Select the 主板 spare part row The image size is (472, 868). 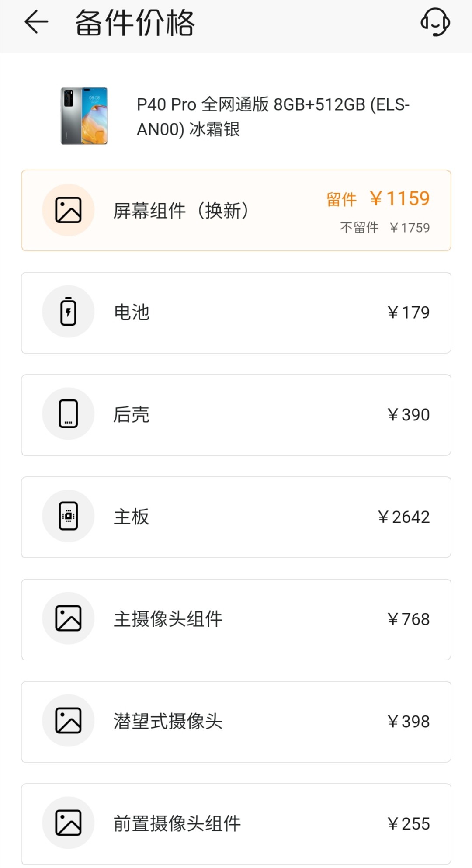(x=236, y=517)
